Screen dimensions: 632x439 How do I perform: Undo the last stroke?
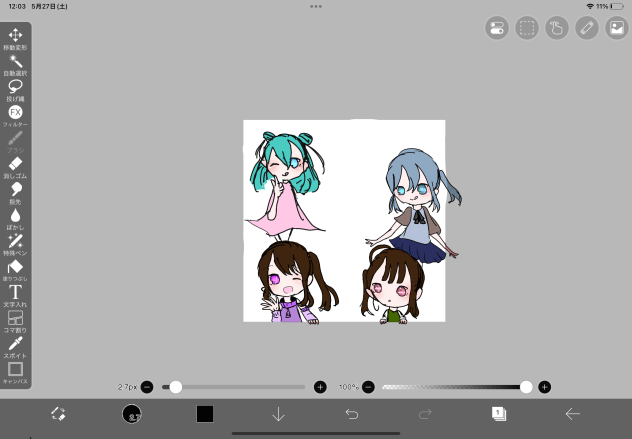(x=352, y=414)
